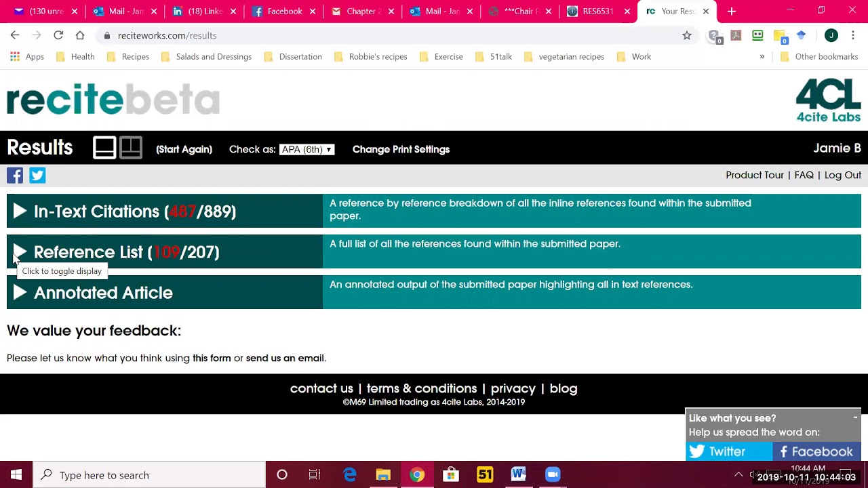The width and height of the screenshot is (868, 488).
Task: Click the Log Out link
Action: (x=843, y=175)
